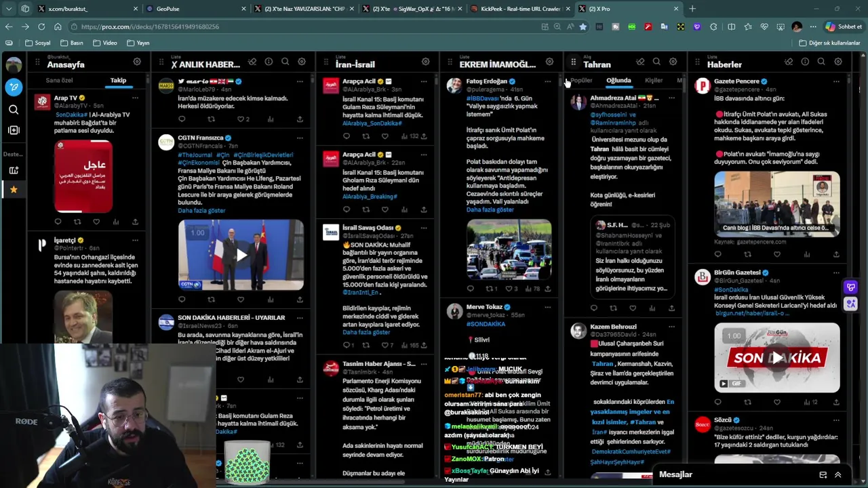The height and width of the screenshot is (488, 868).
Task: Grab the Tahran column drag handle
Action: [x=573, y=62]
